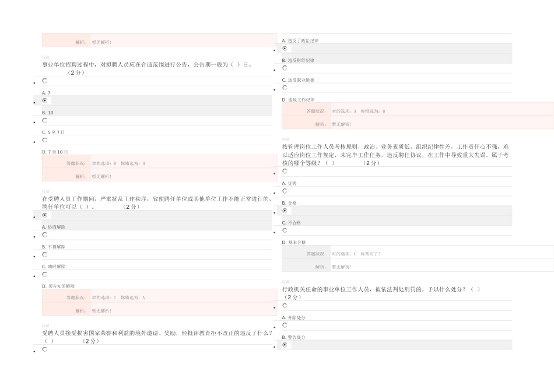Click the option label A. 7

(46, 93)
